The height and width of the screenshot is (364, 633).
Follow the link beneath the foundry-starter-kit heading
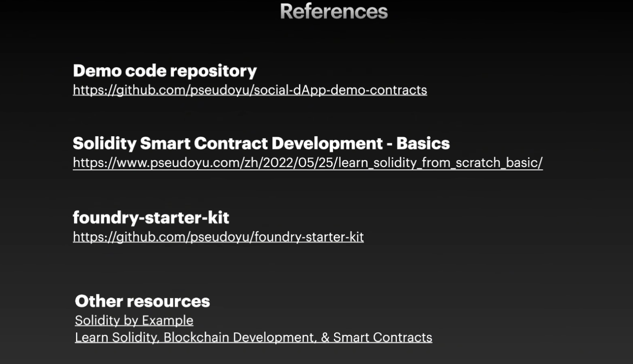[x=218, y=237]
